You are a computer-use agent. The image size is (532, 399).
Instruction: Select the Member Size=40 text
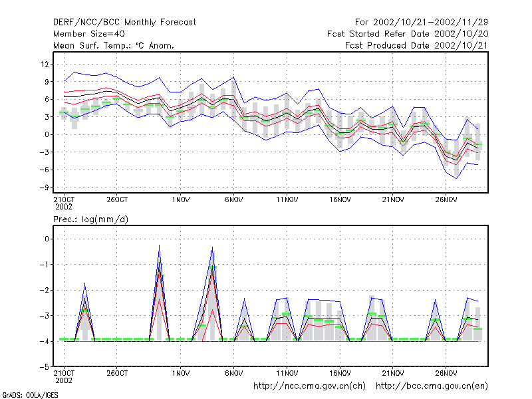(89, 34)
